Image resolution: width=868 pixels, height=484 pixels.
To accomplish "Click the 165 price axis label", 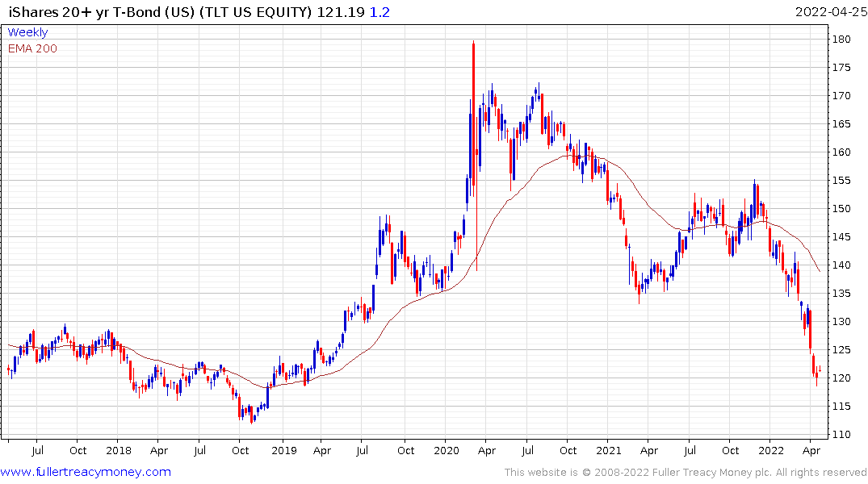I will [841, 124].
